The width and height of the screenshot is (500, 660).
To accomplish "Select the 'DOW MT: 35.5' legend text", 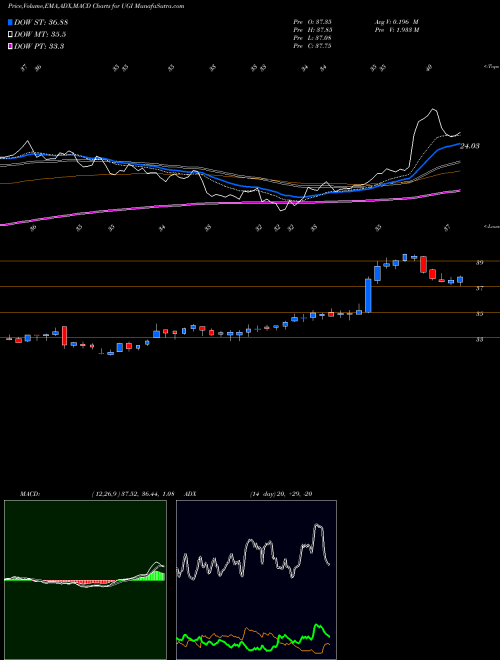I will coord(40,35).
